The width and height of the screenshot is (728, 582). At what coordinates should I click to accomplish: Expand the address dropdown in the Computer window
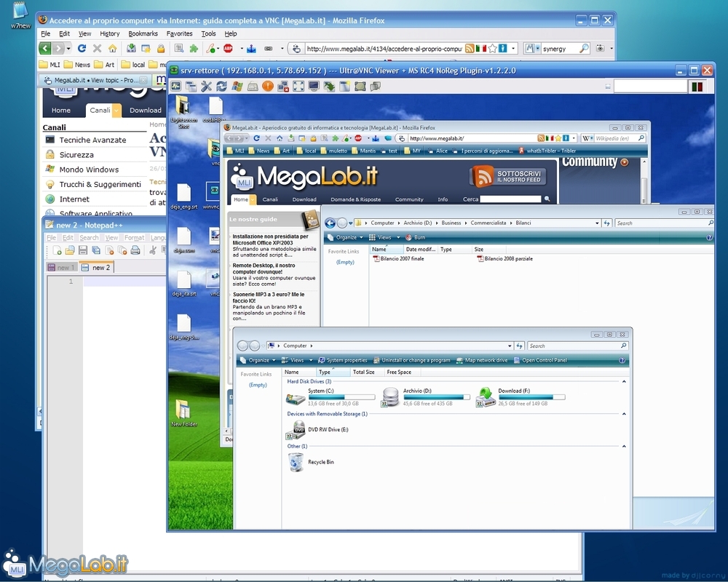pos(510,346)
